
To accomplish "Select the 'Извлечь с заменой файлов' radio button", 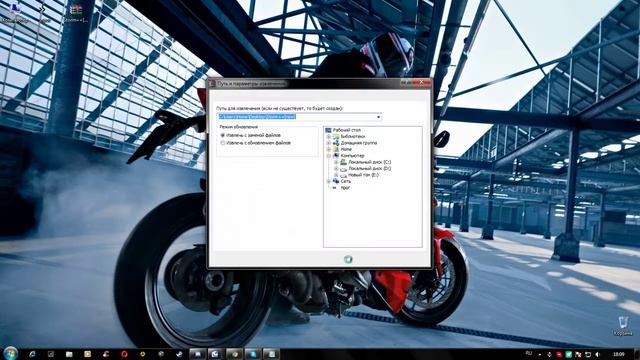I will pos(223,135).
